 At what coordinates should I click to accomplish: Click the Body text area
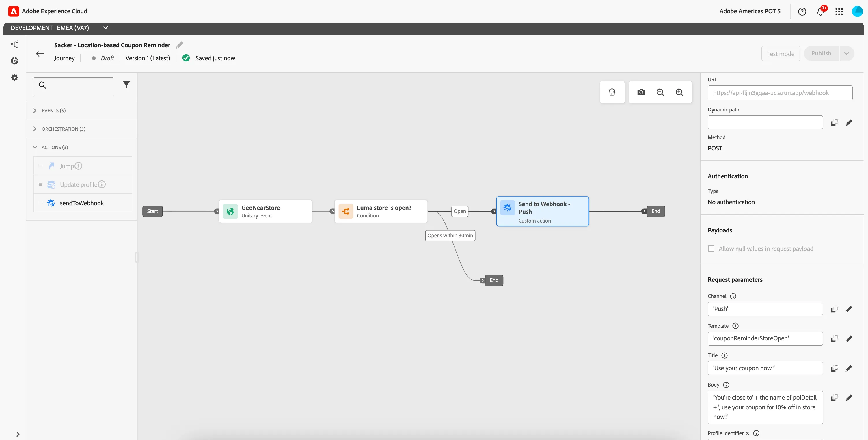[765, 407]
